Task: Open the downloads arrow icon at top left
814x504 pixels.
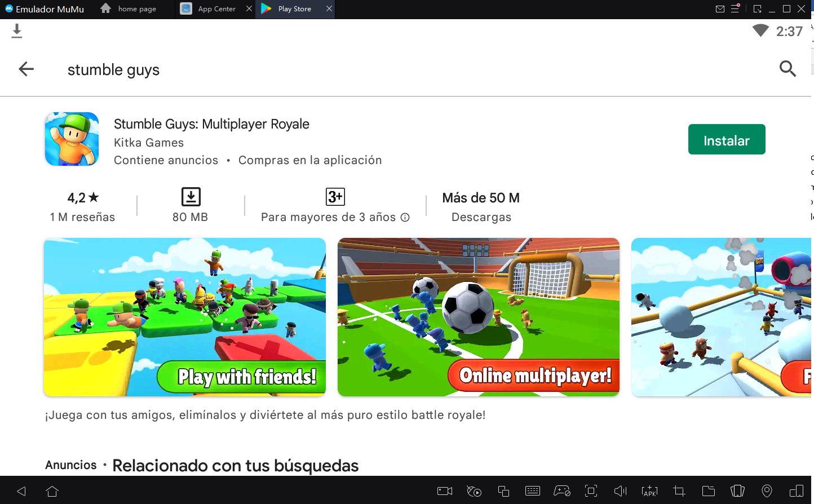Action: [17, 32]
